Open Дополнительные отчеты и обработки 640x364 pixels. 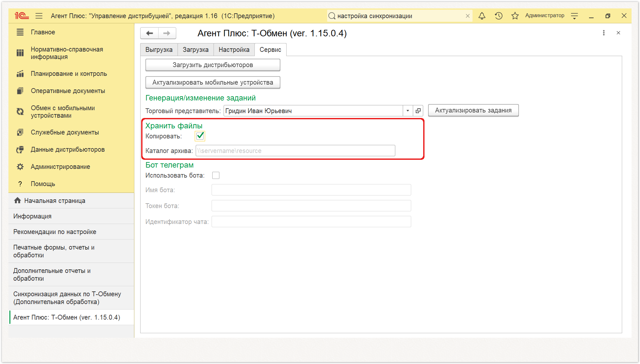[71, 275]
